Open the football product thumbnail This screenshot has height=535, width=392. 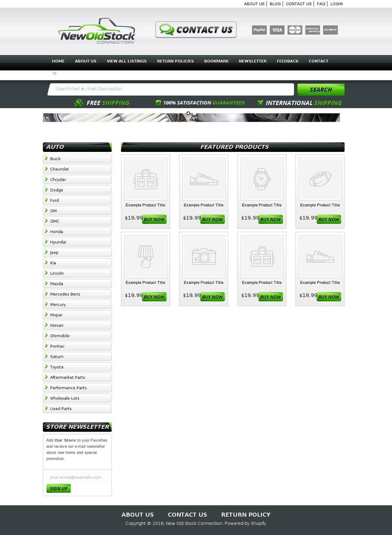[320, 179]
